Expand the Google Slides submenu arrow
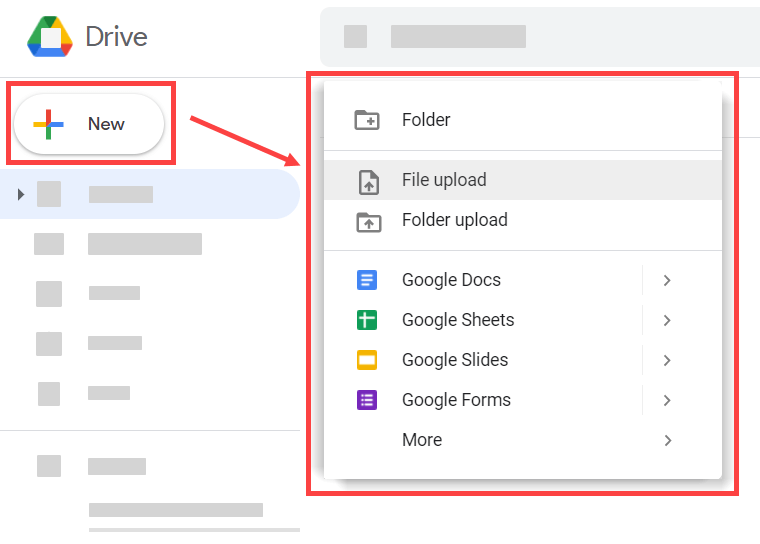Screen dimensions: 760x544 [x=667, y=360]
